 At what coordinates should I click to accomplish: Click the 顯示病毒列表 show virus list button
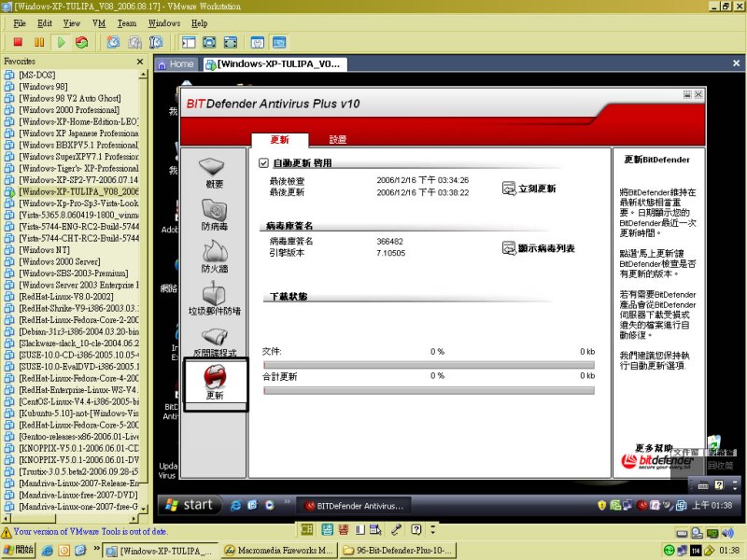tap(539, 248)
